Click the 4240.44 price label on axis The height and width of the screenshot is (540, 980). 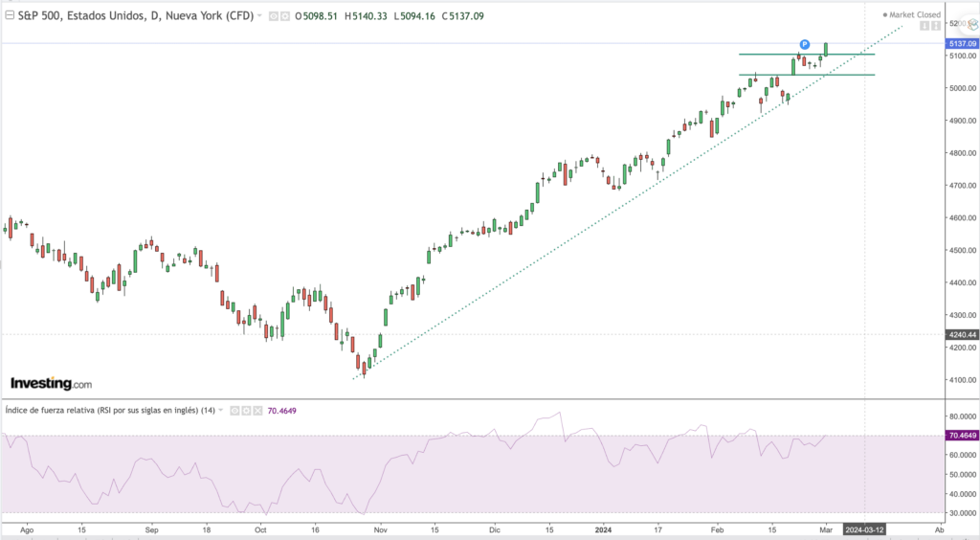click(960, 335)
